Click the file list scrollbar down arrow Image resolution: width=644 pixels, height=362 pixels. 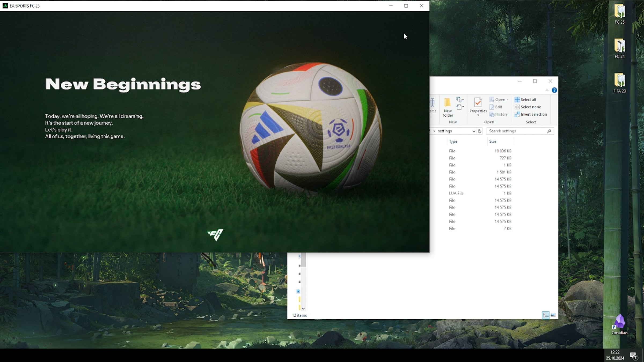(304, 309)
